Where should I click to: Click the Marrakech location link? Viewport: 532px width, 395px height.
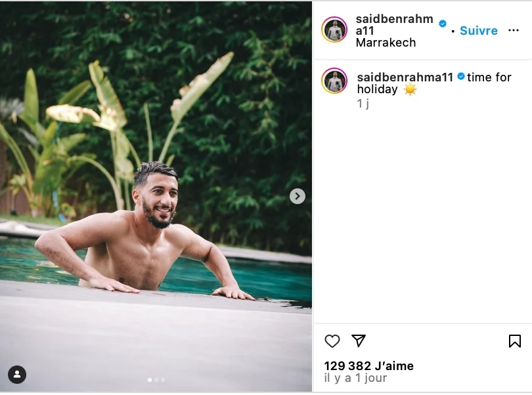pos(386,43)
